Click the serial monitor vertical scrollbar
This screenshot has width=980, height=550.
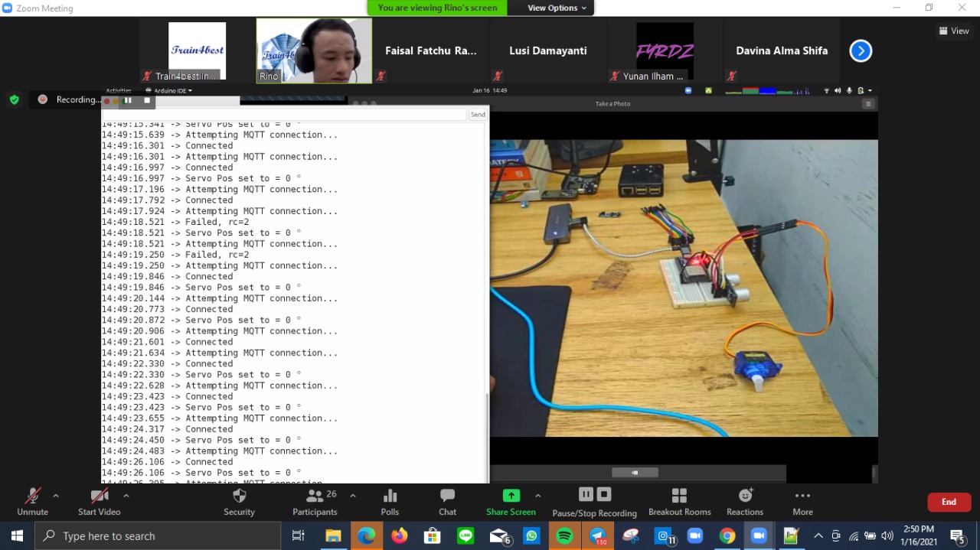[x=487, y=436]
